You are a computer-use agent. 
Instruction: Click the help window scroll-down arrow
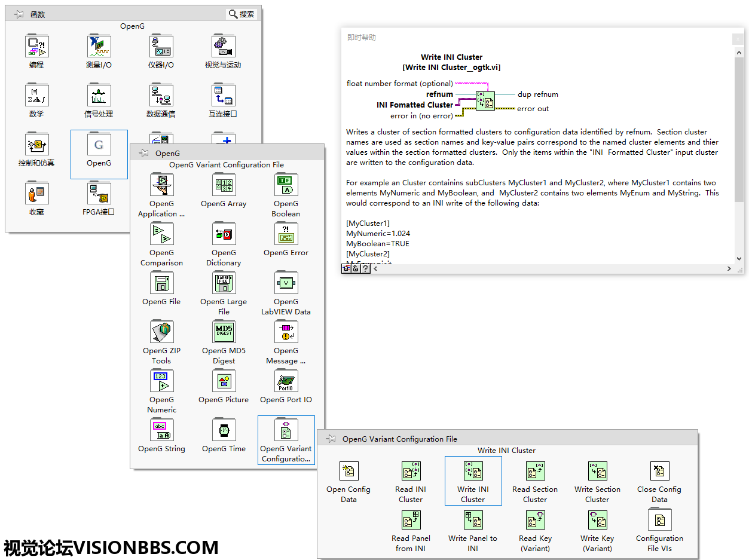739,259
